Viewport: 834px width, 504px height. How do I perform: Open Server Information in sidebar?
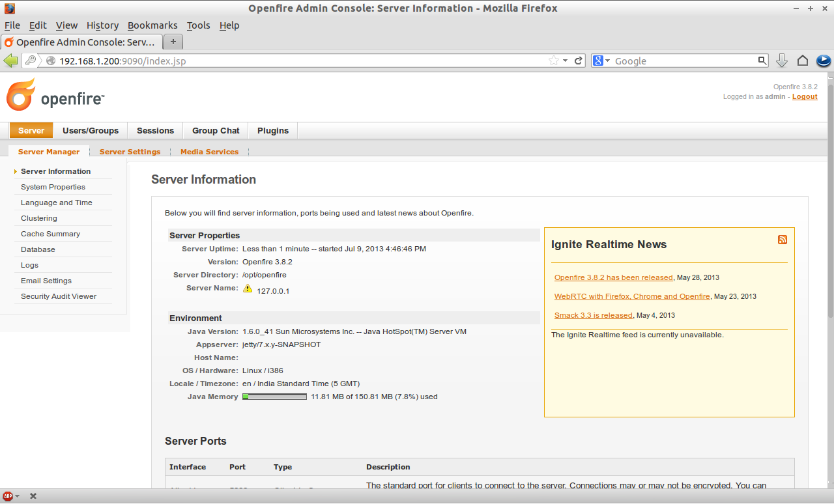point(56,171)
